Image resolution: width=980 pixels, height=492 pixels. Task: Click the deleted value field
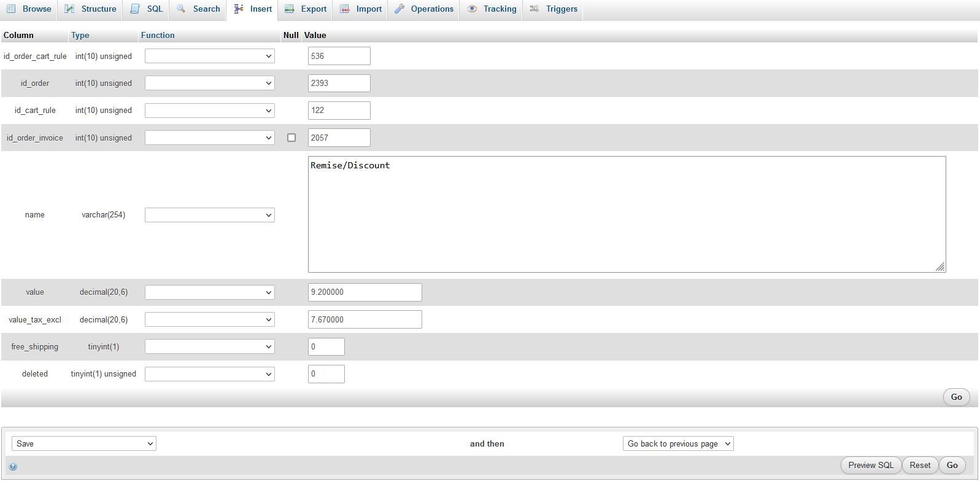click(326, 374)
